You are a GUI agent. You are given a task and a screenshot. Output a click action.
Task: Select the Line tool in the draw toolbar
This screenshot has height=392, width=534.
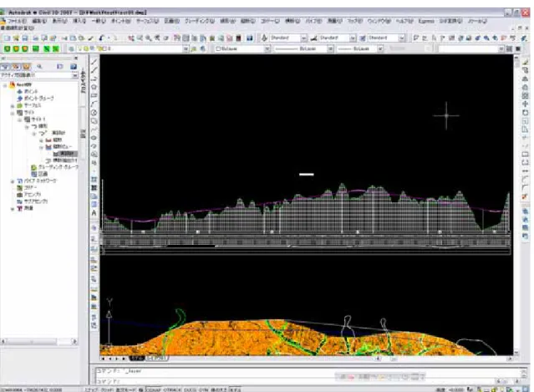(x=94, y=62)
